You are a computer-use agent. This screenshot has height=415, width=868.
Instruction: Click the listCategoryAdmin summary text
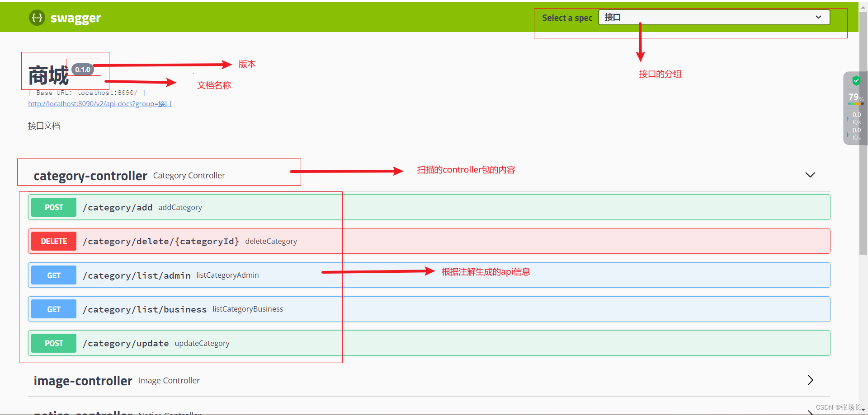click(227, 275)
